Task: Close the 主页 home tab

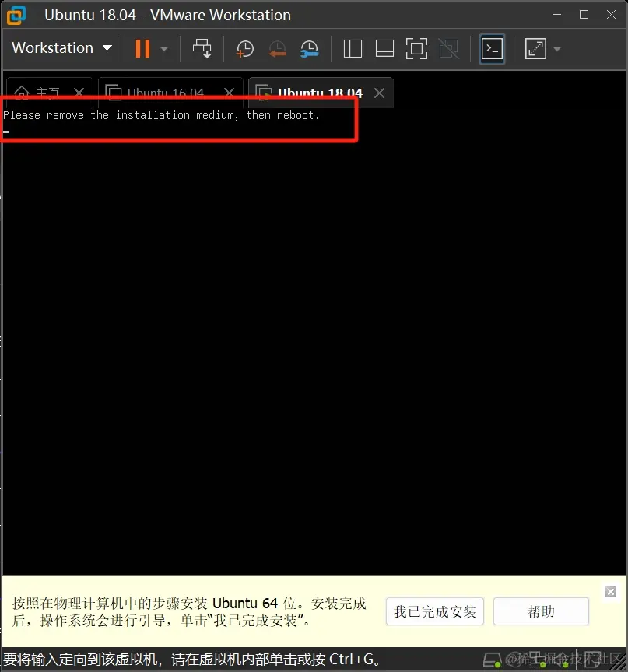Action: (79, 92)
